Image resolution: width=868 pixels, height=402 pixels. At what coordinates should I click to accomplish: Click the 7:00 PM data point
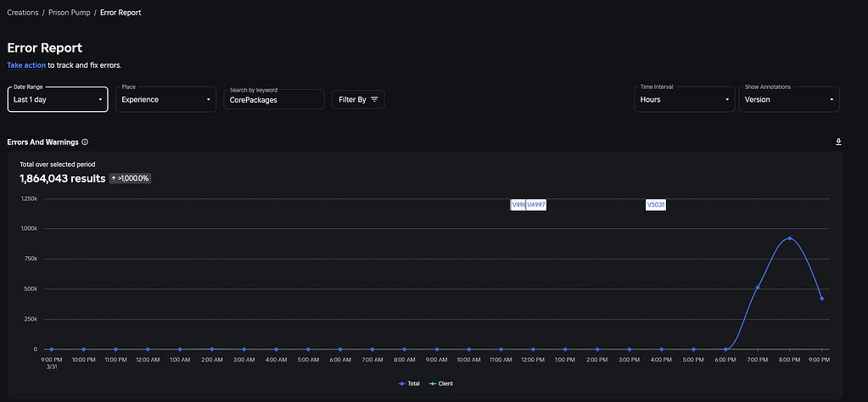[758, 288]
